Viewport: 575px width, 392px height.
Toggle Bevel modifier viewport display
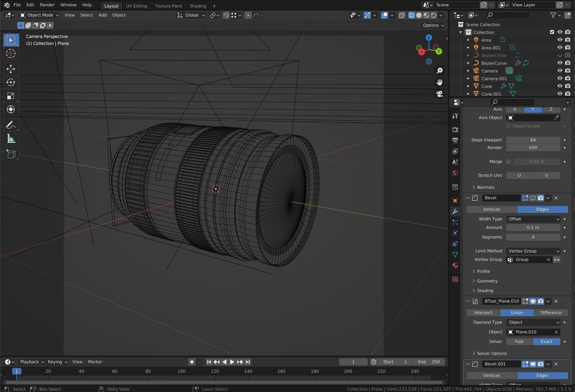533,198
